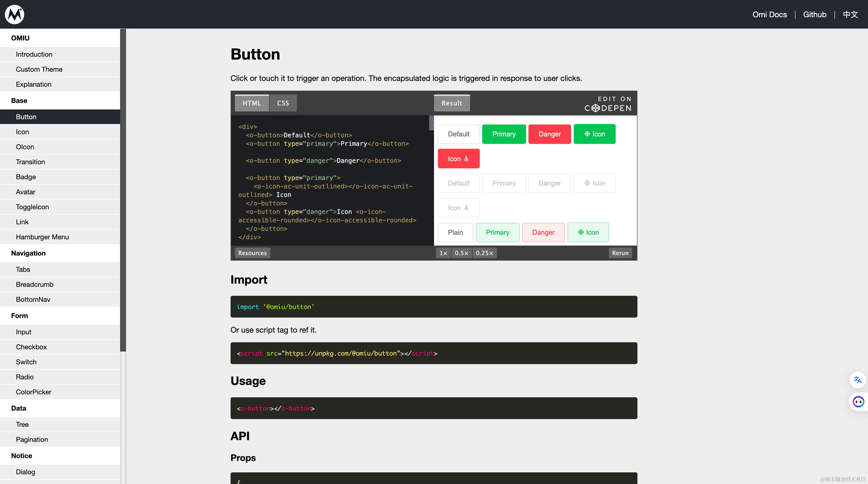The image size is (868, 484).
Task: Click the translate floating icon
Action: click(858, 380)
